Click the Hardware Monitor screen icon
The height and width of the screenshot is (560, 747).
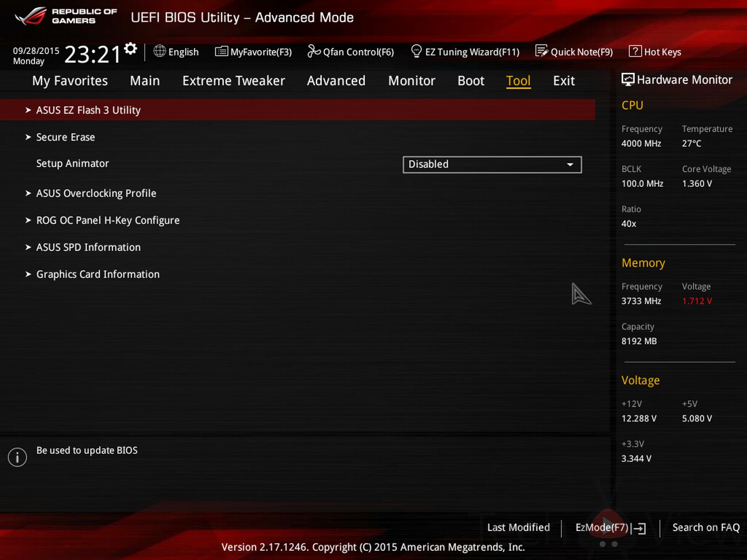[628, 79]
